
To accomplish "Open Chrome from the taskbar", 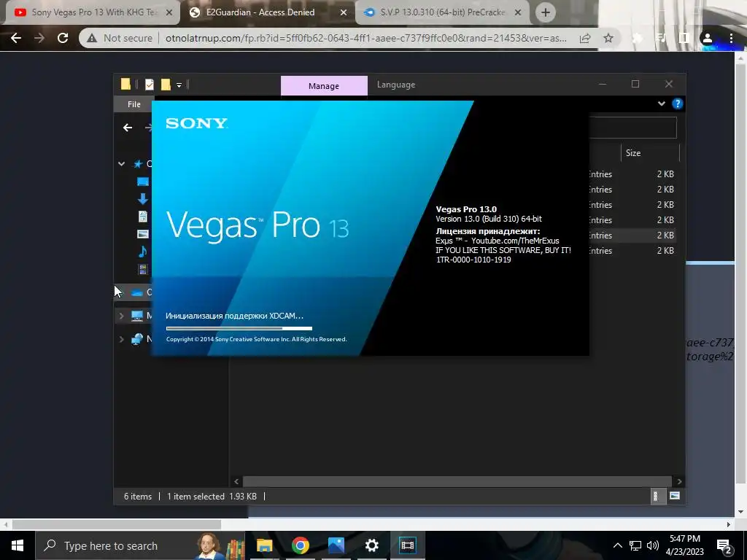I will [300, 545].
